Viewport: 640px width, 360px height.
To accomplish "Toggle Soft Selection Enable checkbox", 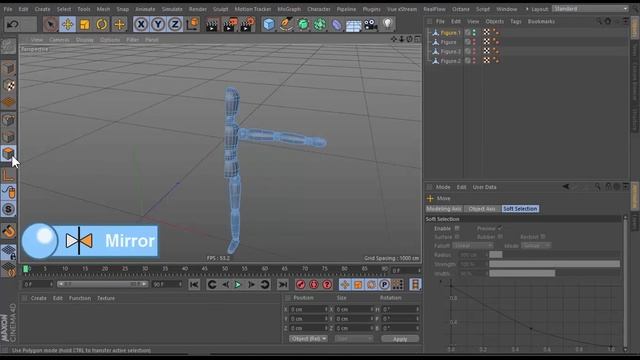I will [x=457, y=229].
